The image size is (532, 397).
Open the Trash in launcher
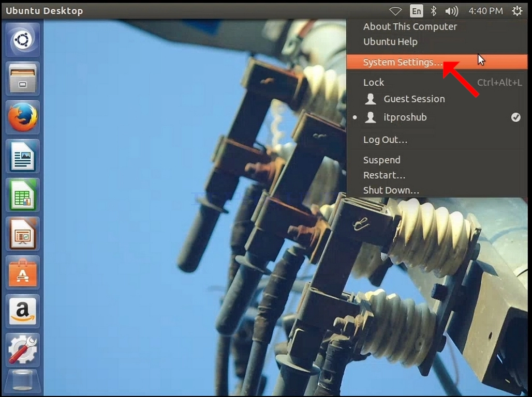(22, 381)
